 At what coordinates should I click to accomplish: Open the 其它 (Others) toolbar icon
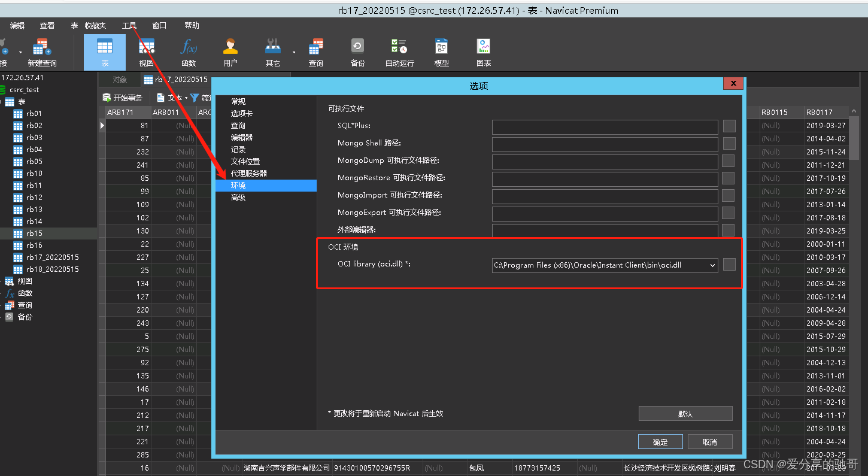pyautogui.click(x=273, y=52)
